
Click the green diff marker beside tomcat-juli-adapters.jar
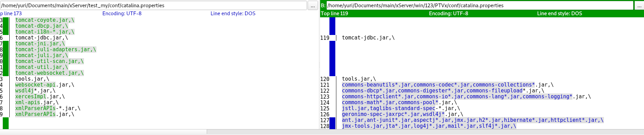[6, 49]
